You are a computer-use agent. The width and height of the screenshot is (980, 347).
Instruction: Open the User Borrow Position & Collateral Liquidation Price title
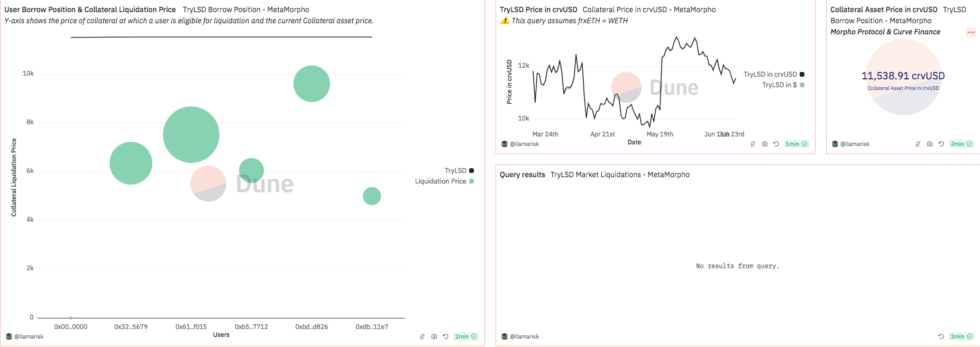click(x=90, y=10)
